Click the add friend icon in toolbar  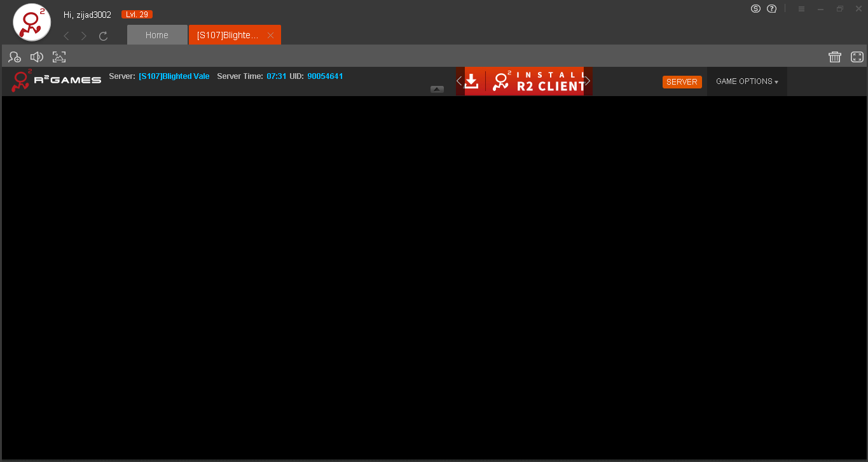pos(15,57)
